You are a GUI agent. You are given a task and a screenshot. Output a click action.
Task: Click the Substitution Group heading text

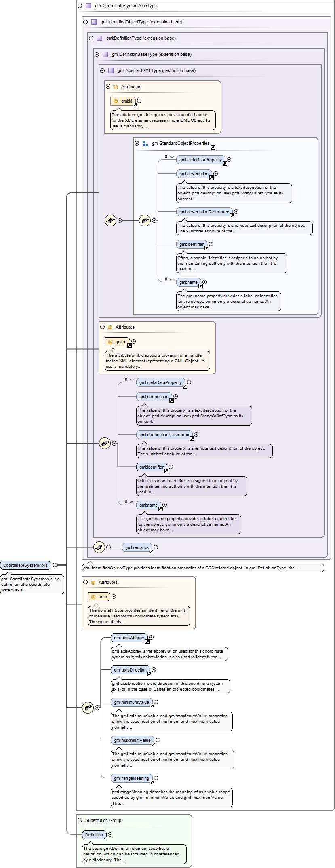pos(103,821)
